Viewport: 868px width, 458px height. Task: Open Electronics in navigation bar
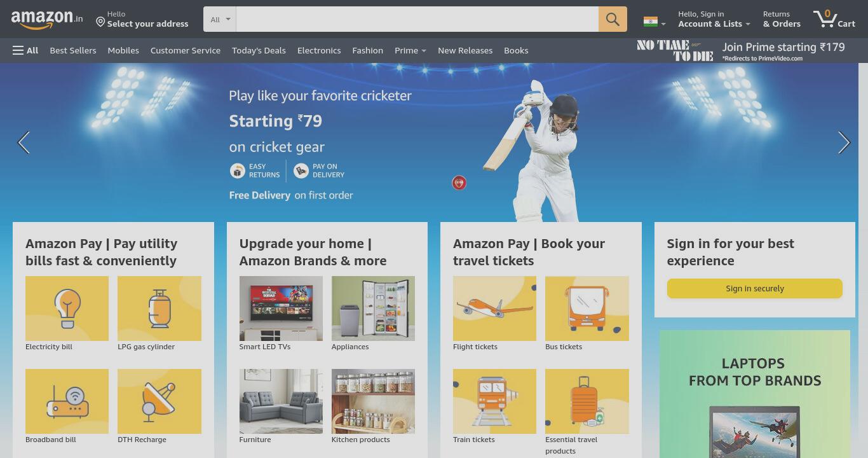pos(319,50)
